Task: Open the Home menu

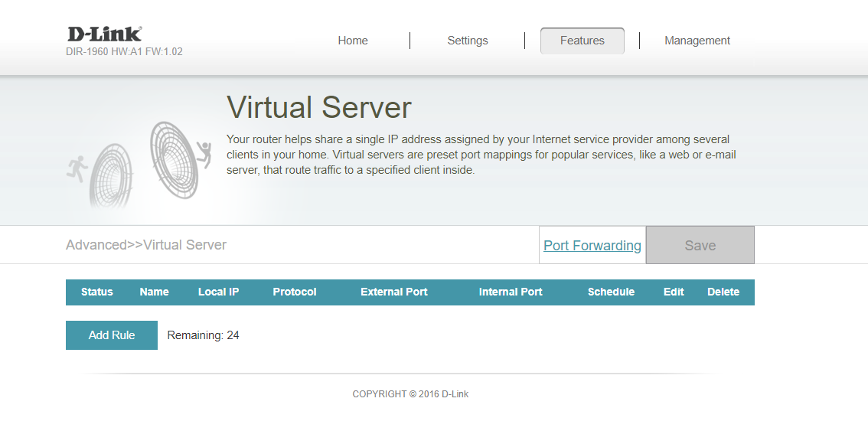Action: pos(353,41)
